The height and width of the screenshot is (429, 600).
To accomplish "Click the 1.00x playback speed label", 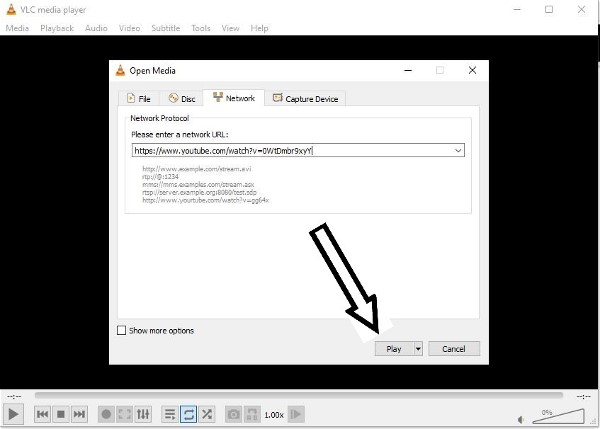I will tap(274, 415).
